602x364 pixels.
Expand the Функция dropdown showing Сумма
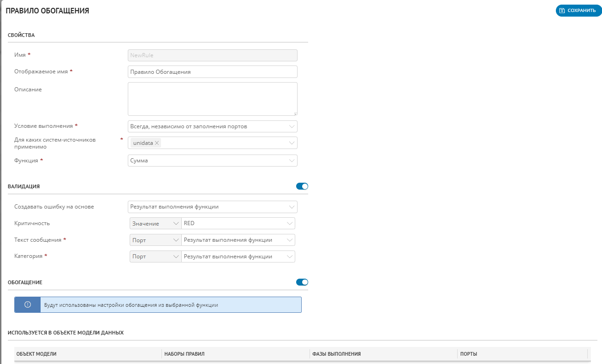click(x=212, y=161)
